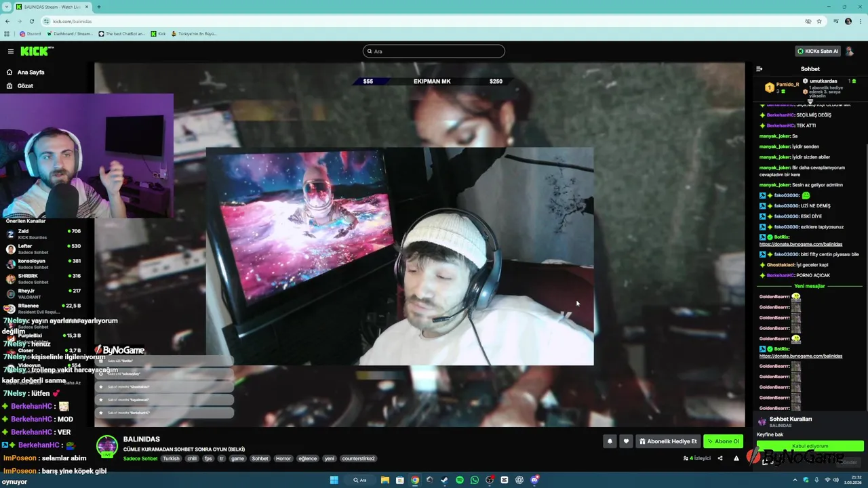Open Spotify from taskbar

tap(460, 480)
